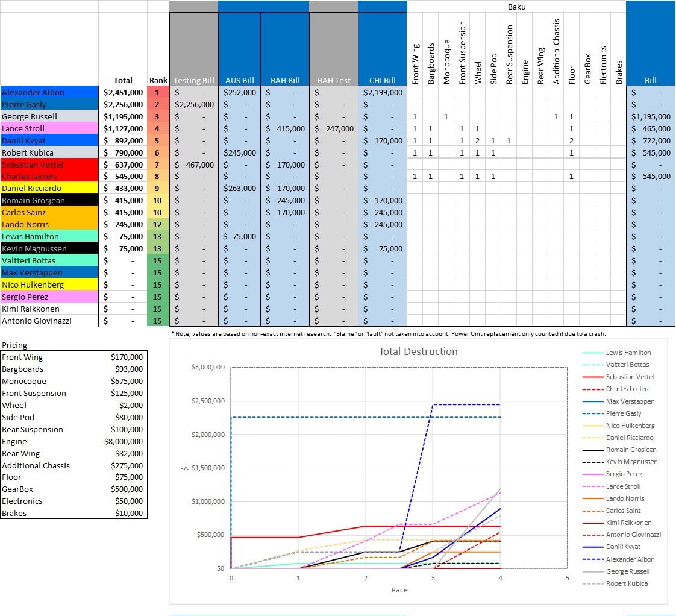Click the Monocoque $675,000 price
This screenshot has height=616, width=676.
pos(127,382)
